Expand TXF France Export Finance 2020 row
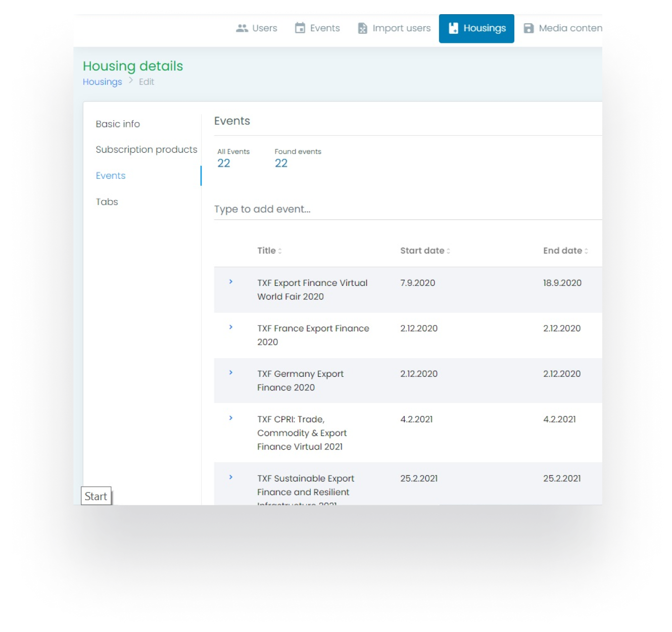Screen dimensions: 672x632 click(231, 327)
